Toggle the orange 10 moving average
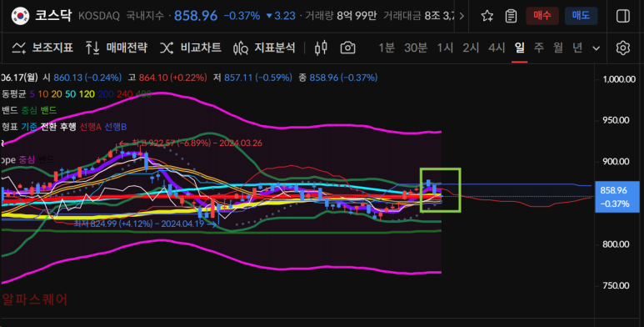 (x=42, y=94)
